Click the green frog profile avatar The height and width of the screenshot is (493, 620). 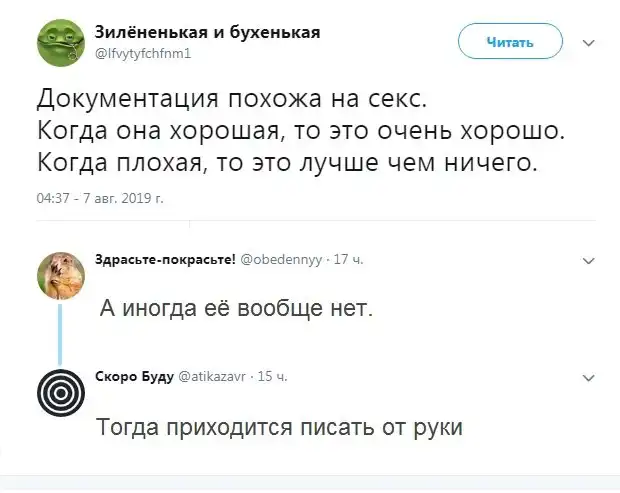(60, 43)
